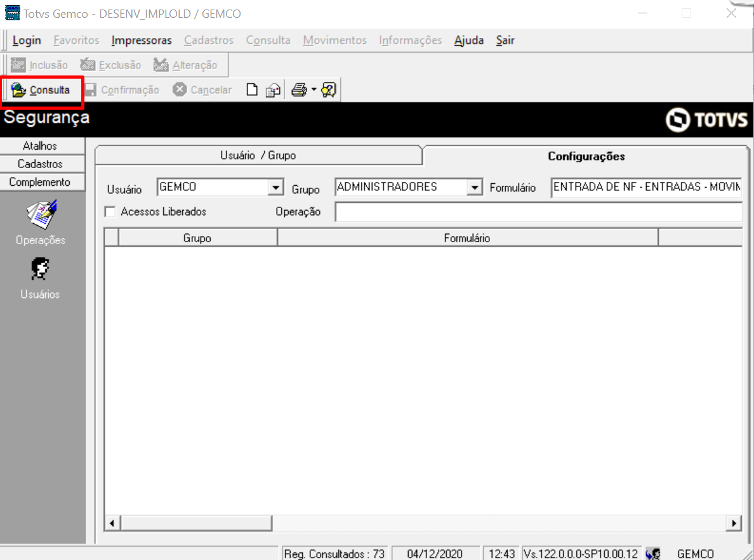Click the time 12:43 in status bar
754x560 pixels.
pos(501,554)
